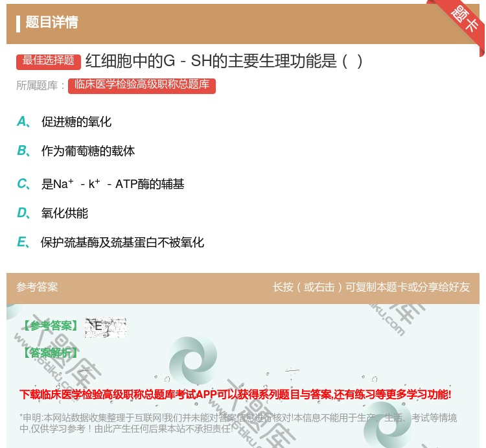Click the 长按(或右击)可复制本题卡 hint text

pyautogui.click(x=371, y=287)
